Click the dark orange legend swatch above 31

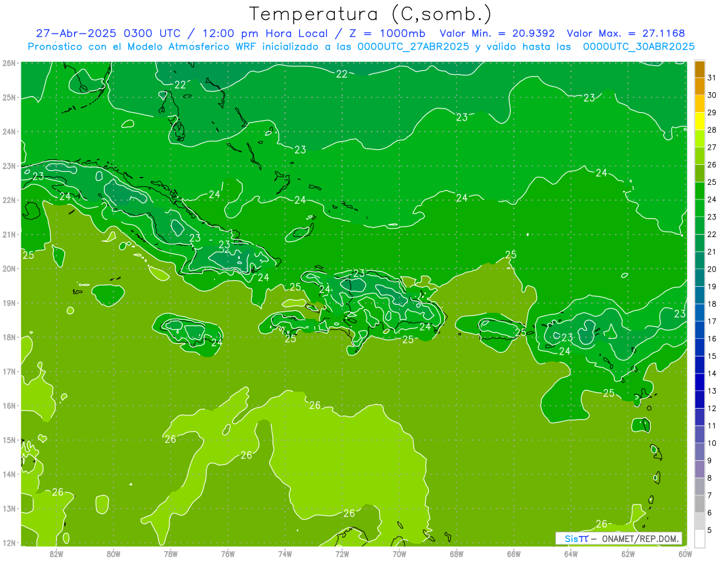(x=699, y=69)
